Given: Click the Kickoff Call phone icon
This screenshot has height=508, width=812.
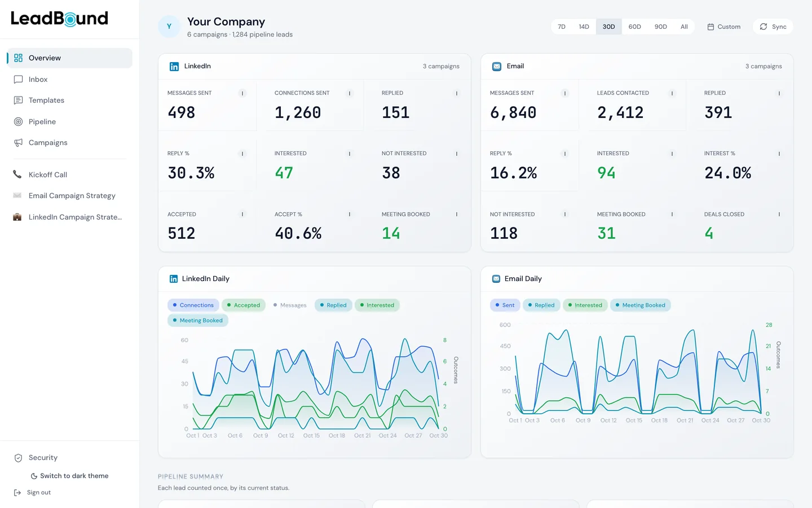Looking at the screenshot, I should click(x=17, y=175).
